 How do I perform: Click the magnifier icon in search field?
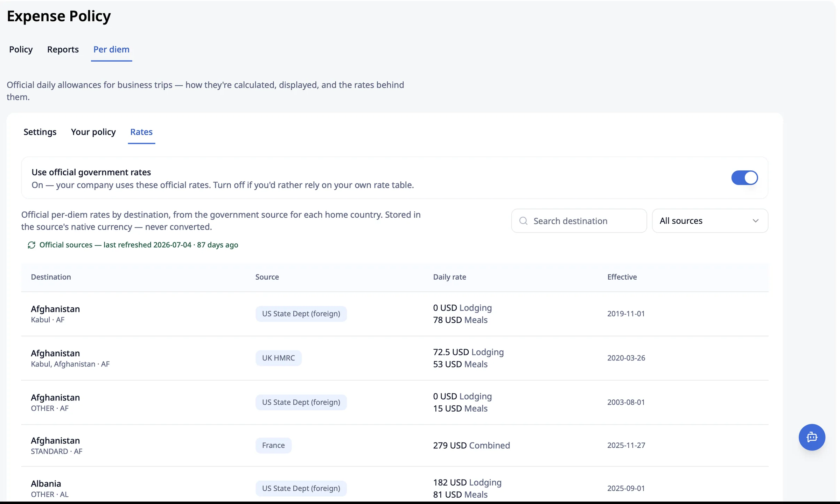click(523, 221)
